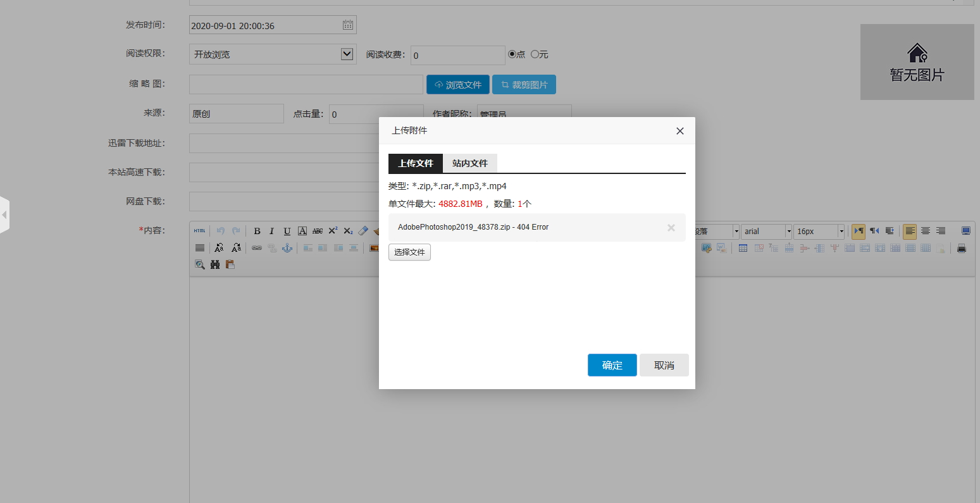Switch to the 站内文件 tab

470,163
